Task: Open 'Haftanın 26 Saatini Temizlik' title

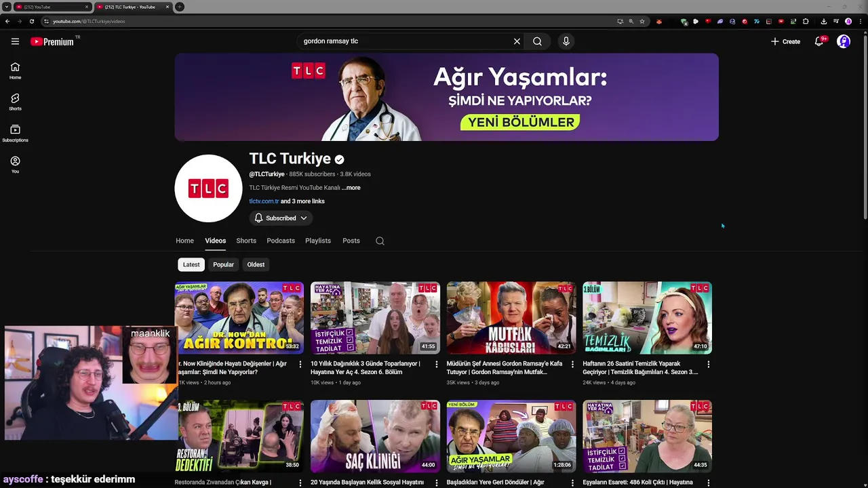Action: (640, 368)
